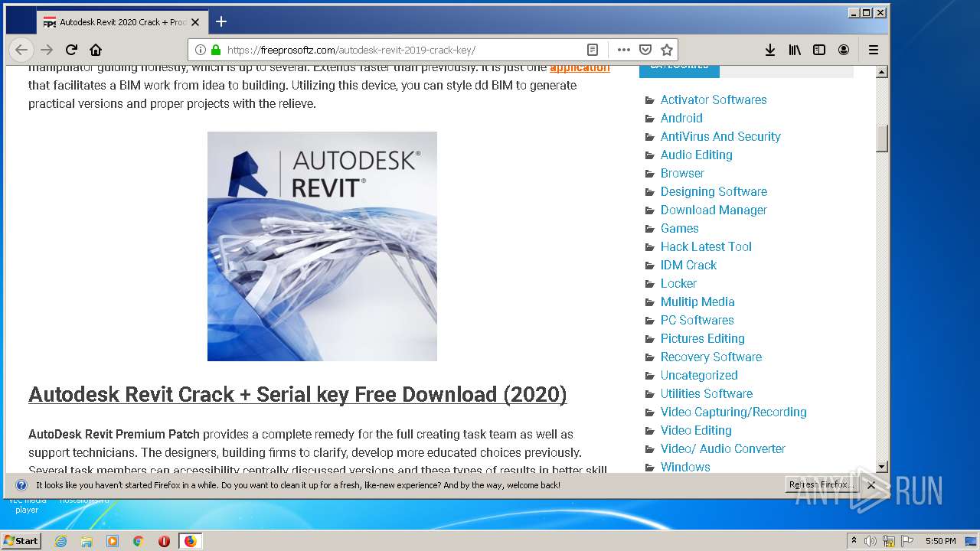980x551 pixels.
Task: Open Pictures Editing category
Action: [703, 338]
